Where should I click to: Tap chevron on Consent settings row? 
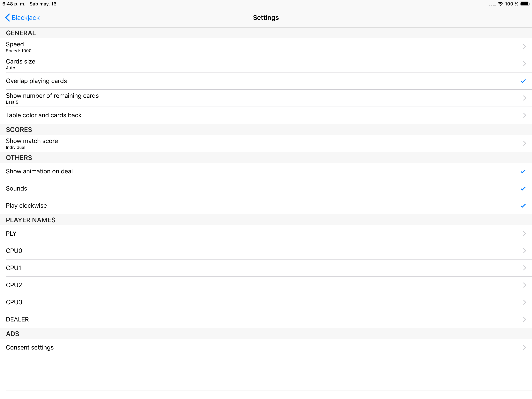point(524,347)
